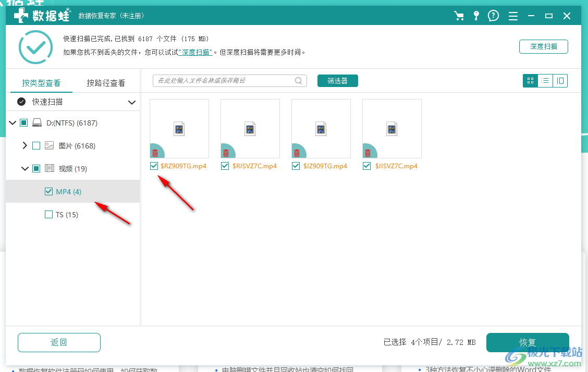This screenshot has width=588, height=372.
Task: Click the video category film icon
Action: (x=50, y=168)
